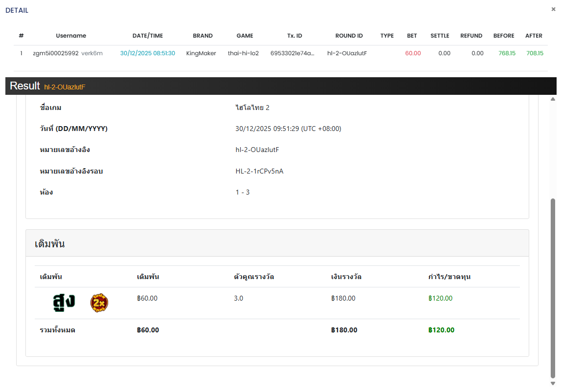Image resolution: width=561 pixels, height=392 pixels.
Task: Click the Username column header
Action: (71, 36)
